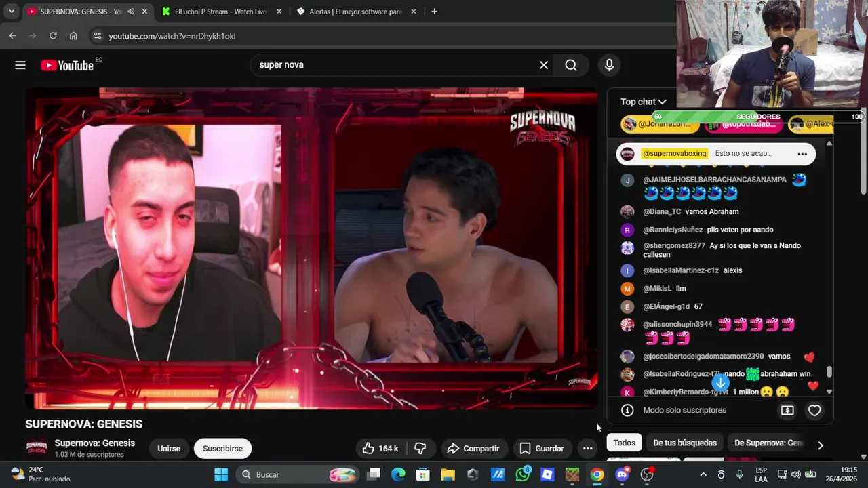Viewport: 868px width, 488px height.
Task: Open Discord from the taskbar
Action: click(x=622, y=474)
